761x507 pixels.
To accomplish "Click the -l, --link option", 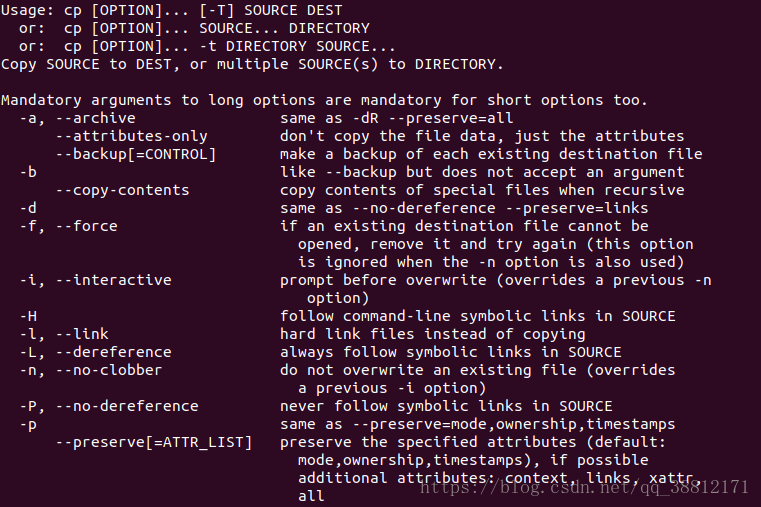I will pyautogui.click(x=64, y=334).
